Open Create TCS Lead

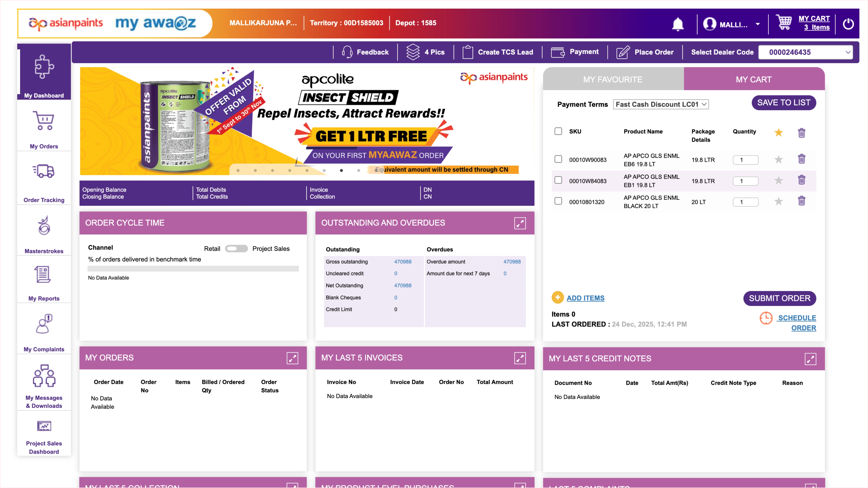[x=498, y=52]
